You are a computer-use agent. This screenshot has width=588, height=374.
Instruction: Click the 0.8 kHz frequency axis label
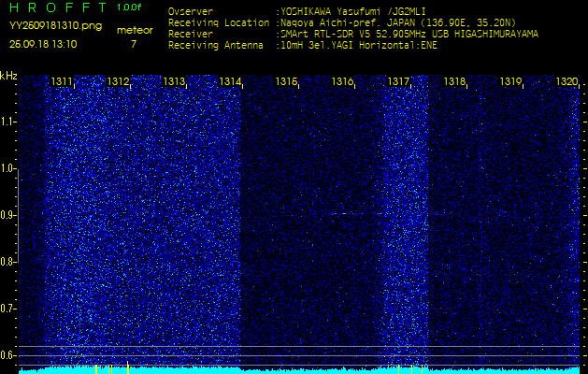[x=7, y=262]
